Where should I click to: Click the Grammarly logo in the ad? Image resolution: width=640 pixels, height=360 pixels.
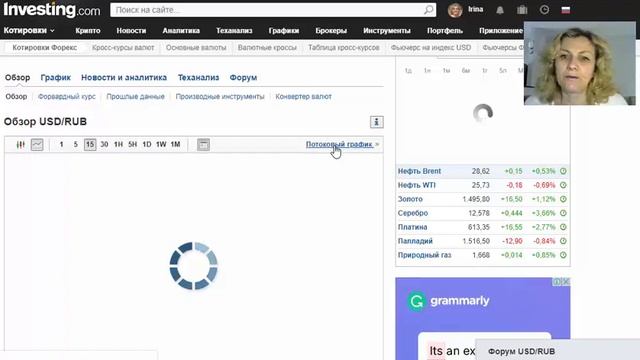448,301
